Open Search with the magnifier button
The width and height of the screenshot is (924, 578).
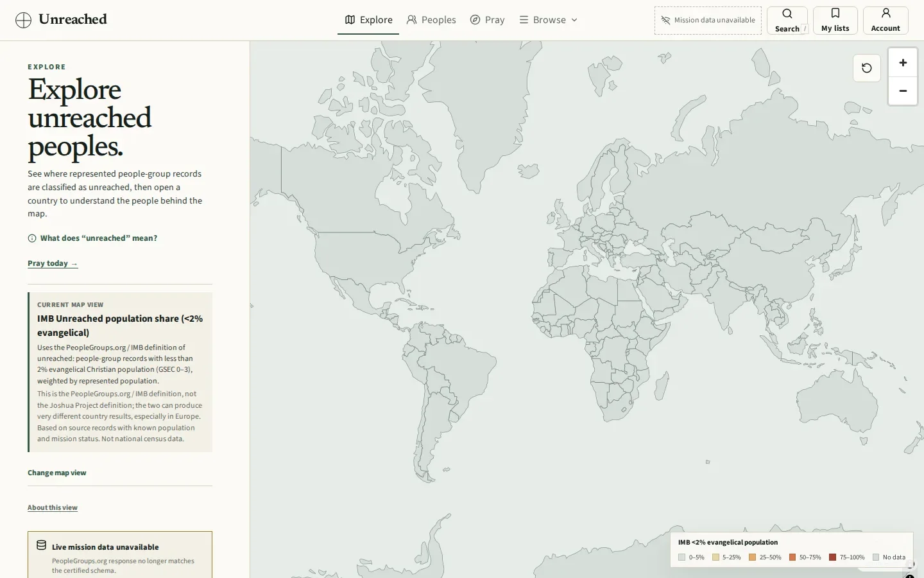(x=787, y=21)
